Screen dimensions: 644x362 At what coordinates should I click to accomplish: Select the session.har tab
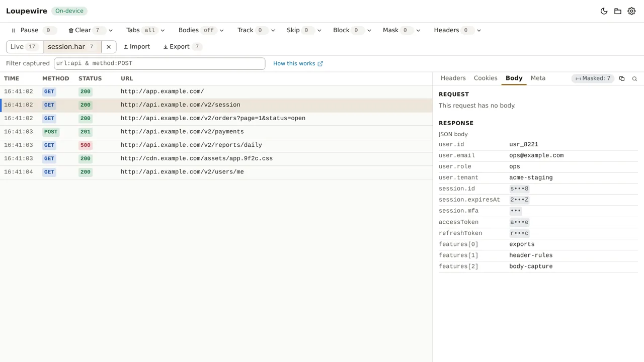pyautogui.click(x=72, y=47)
